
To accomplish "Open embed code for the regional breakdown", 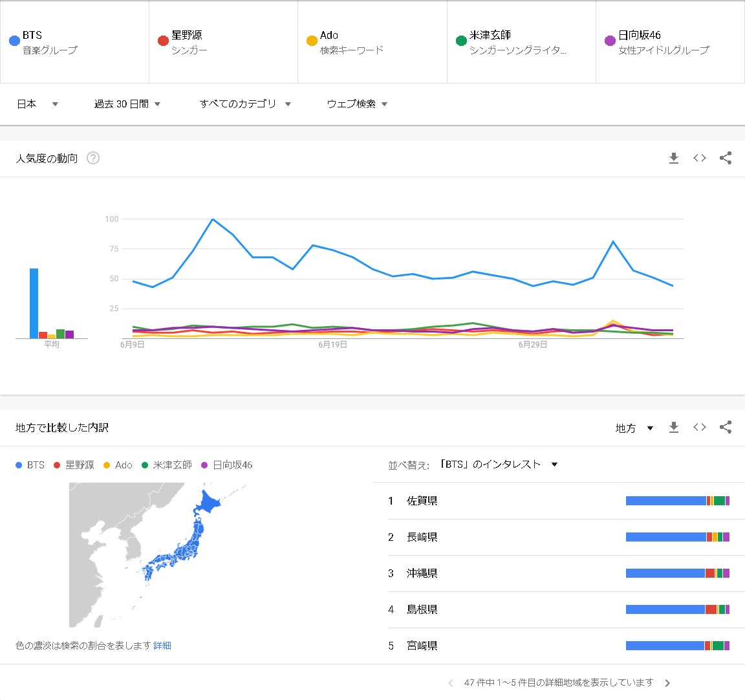I will point(700,427).
